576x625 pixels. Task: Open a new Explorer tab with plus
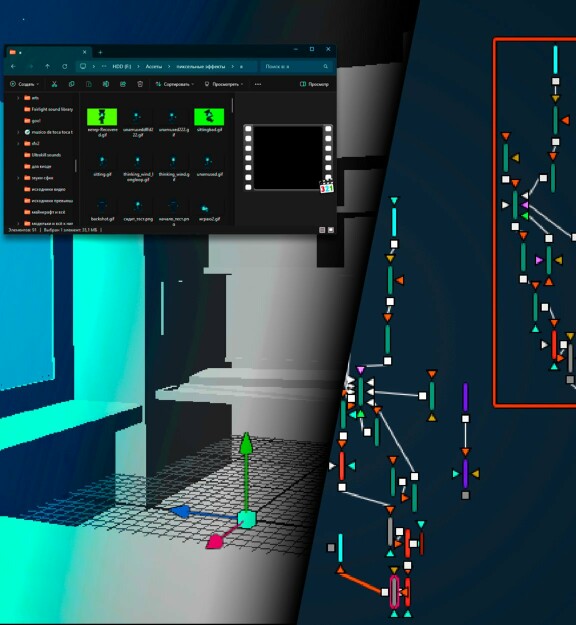point(100,52)
